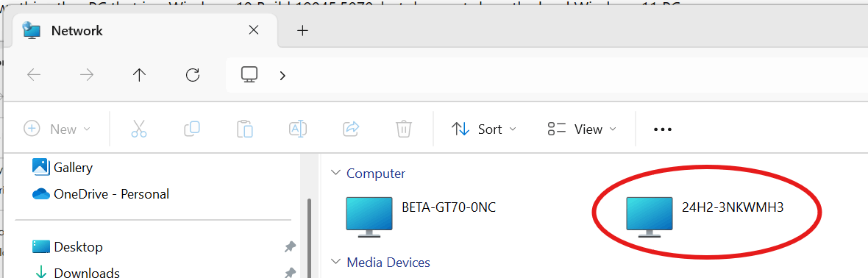
Task: Collapse the Computer group
Action: tap(335, 173)
